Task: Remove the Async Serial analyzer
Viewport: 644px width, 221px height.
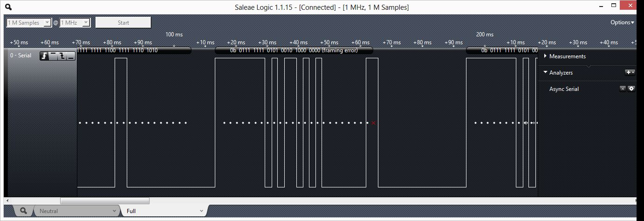Action: (623, 89)
